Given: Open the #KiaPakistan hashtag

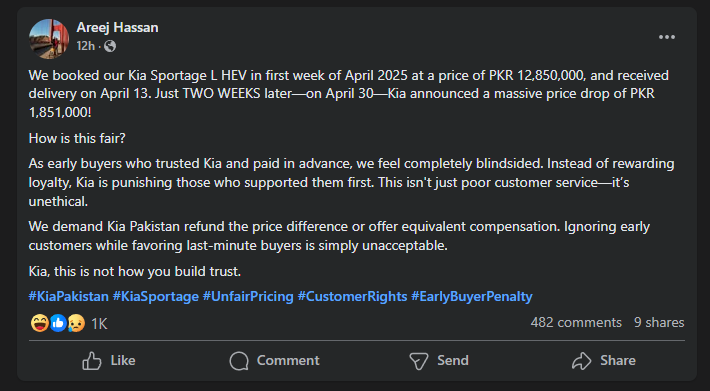Looking at the screenshot, I should (x=68, y=296).
